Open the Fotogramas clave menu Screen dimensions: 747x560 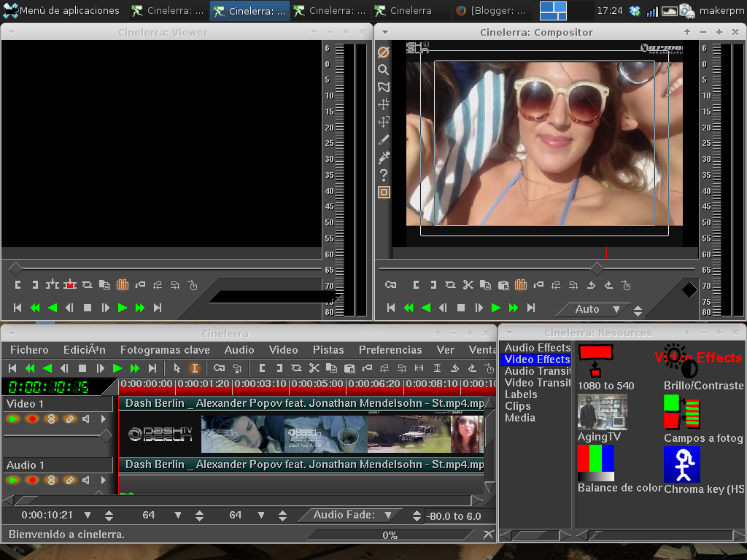165,350
